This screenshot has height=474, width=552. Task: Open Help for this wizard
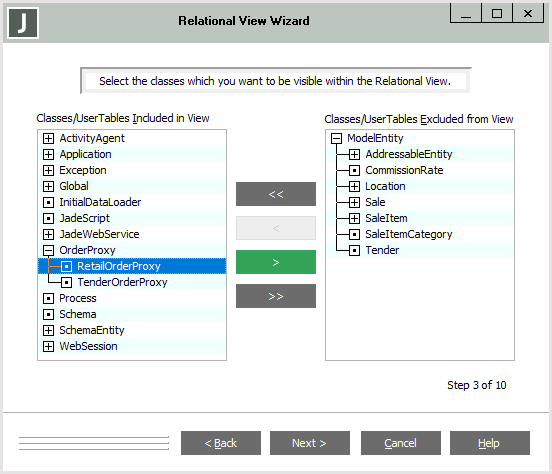click(x=490, y=443)
